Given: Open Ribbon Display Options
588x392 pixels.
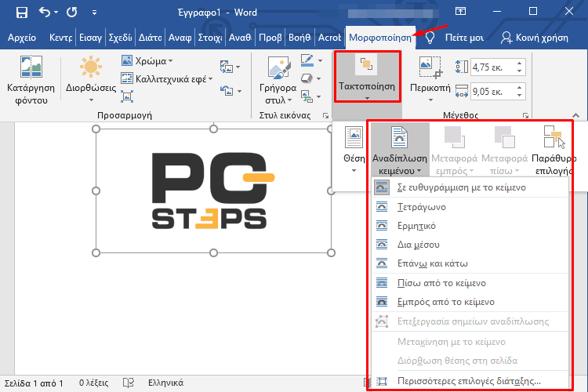Looking at the screenshot, I should [x=460, y=11].
